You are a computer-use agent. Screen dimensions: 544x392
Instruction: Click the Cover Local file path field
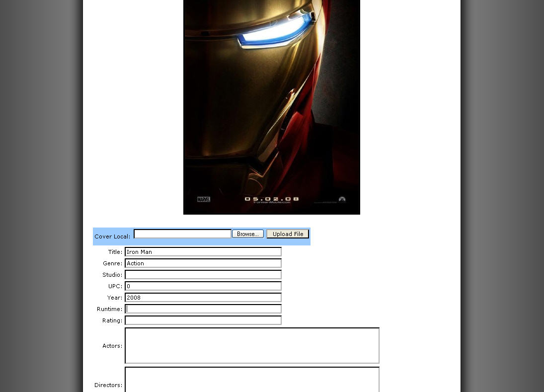182,234
